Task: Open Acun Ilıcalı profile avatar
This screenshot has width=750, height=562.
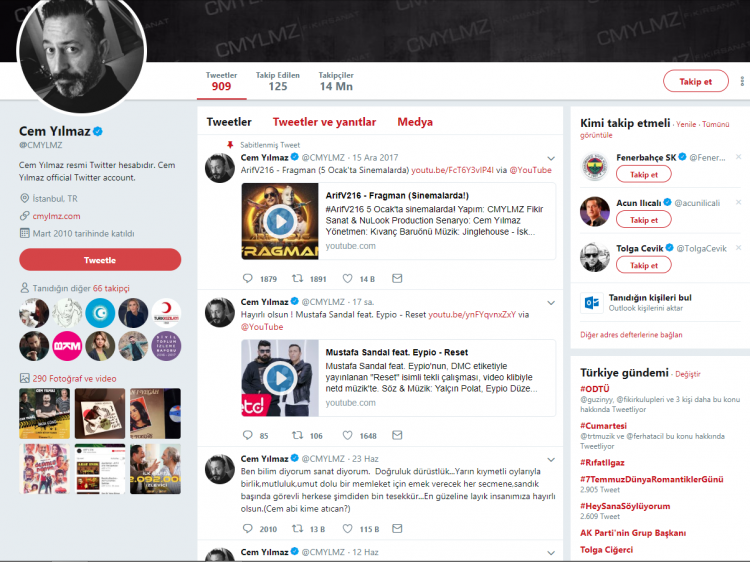Action: click(x=595, y=211)
